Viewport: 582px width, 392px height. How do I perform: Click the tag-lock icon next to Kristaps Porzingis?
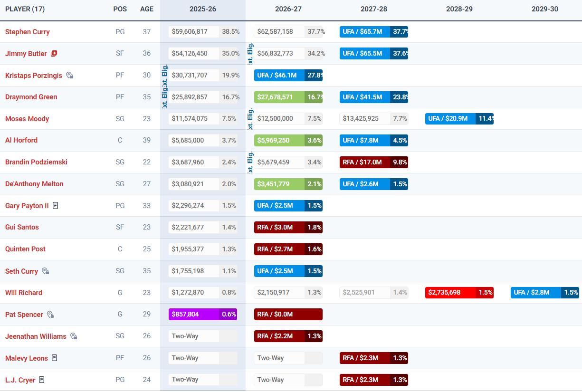click(69, 76)
